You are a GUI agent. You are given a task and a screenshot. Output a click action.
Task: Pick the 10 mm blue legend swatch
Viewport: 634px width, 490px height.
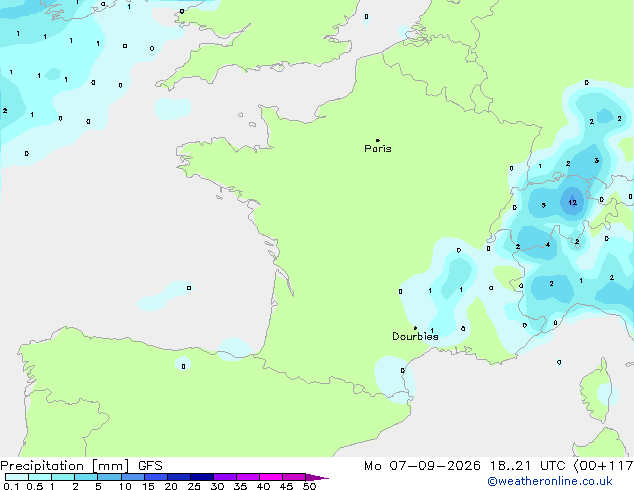click(x=133, y=477)
